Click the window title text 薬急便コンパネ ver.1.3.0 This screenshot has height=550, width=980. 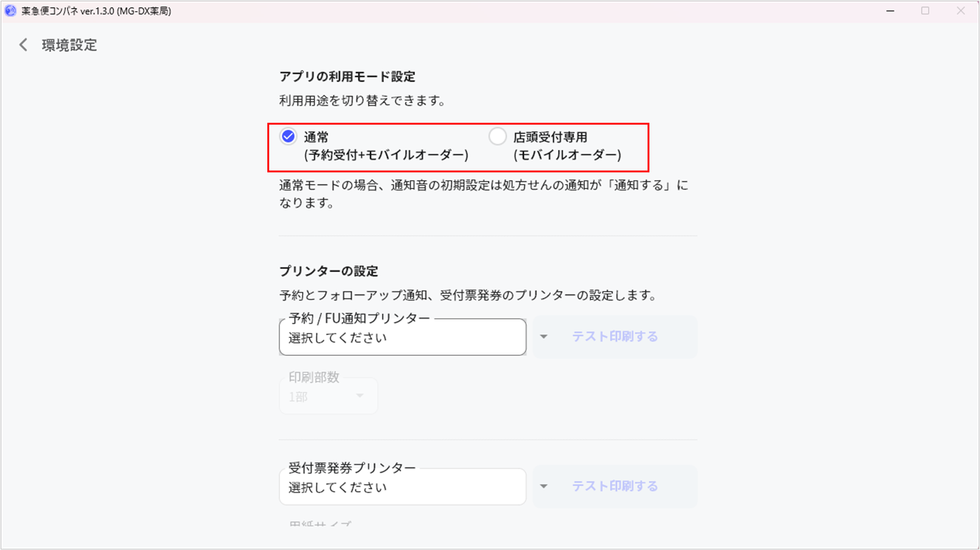[x=96, y=11]
